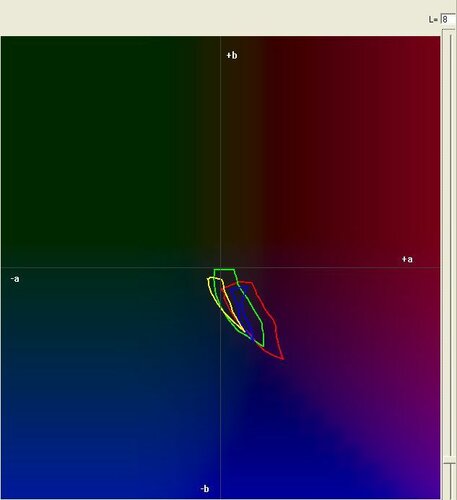Click the -b axis label

pyautogui.click(x=205, y=489)
